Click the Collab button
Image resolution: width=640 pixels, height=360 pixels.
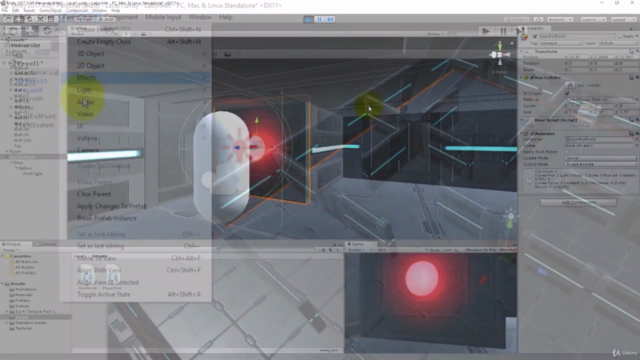pyautogui.click(x=517, y=19)
